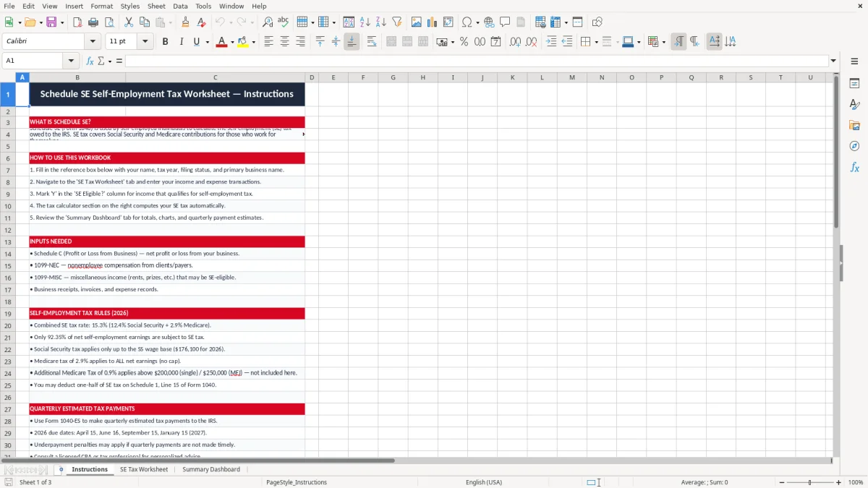Open sidebar Navigator compass icon
This screenshot has width=868, height=488.
[x=854, y=146]
